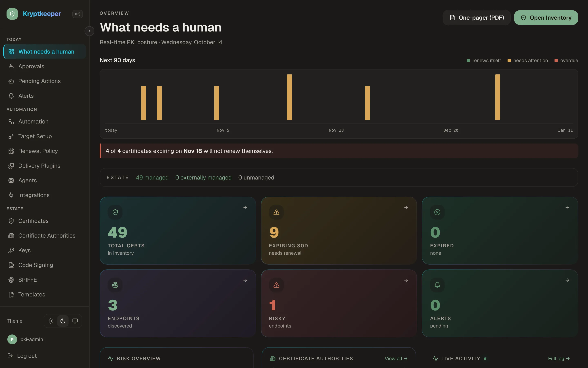588x368 pixels.
Task: Click the Target Setup plug icon
Action: pyautogui.click(x=11, y=136)
